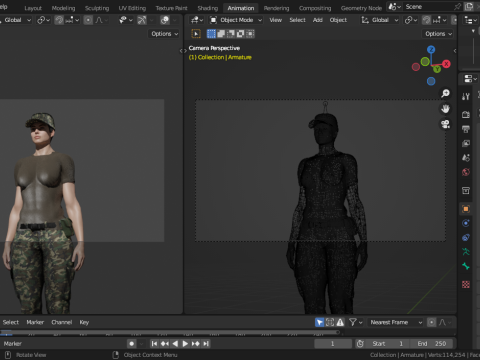Toggle proportional editing in the left viewport
This screenshot has width=480, height=360.
coord(88,20)
